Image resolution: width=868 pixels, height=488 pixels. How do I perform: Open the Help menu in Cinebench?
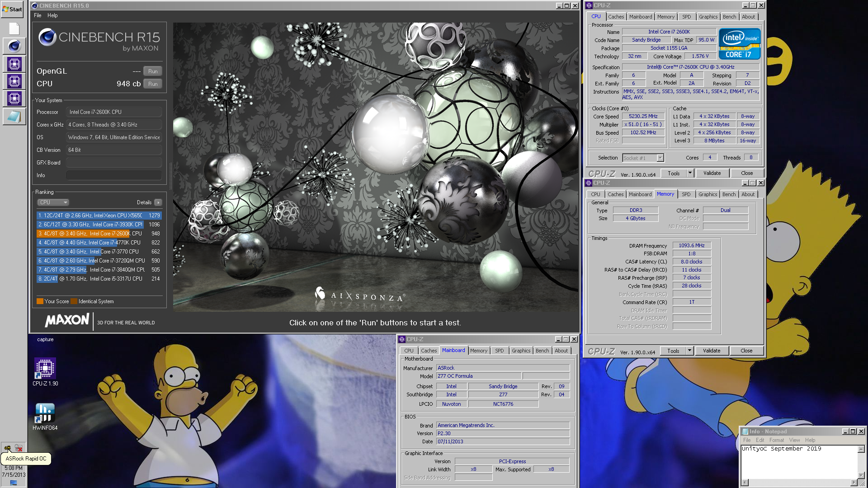click(x=52, y=15)
